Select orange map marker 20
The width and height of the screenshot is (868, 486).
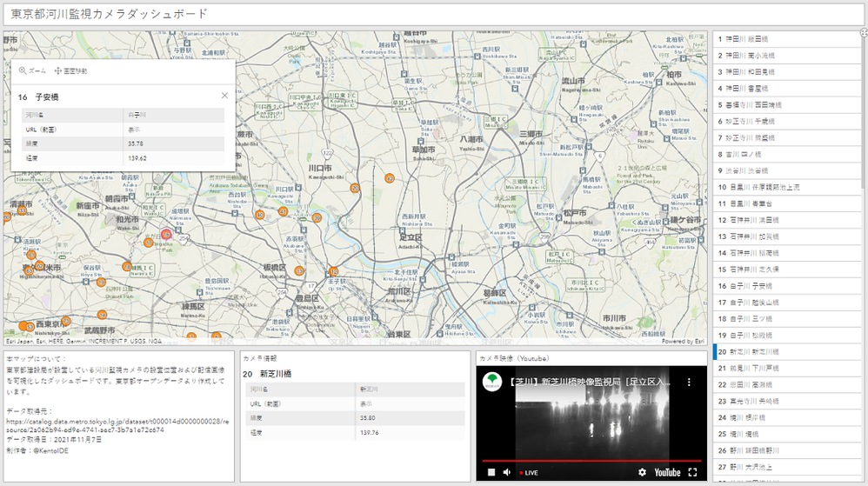tap(355, 188)
